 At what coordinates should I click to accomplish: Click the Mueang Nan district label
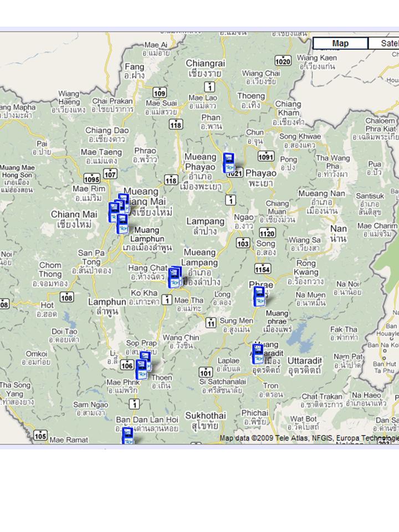point(321,202)
